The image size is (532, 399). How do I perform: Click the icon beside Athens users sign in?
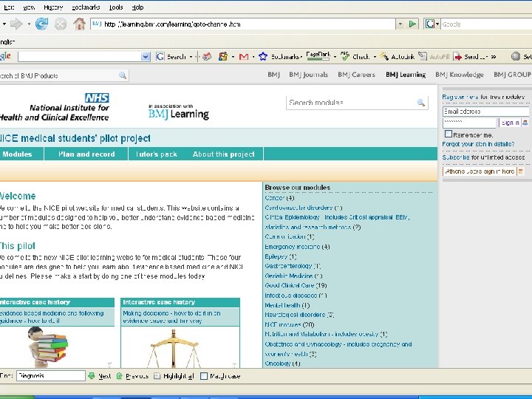[520, 171]
